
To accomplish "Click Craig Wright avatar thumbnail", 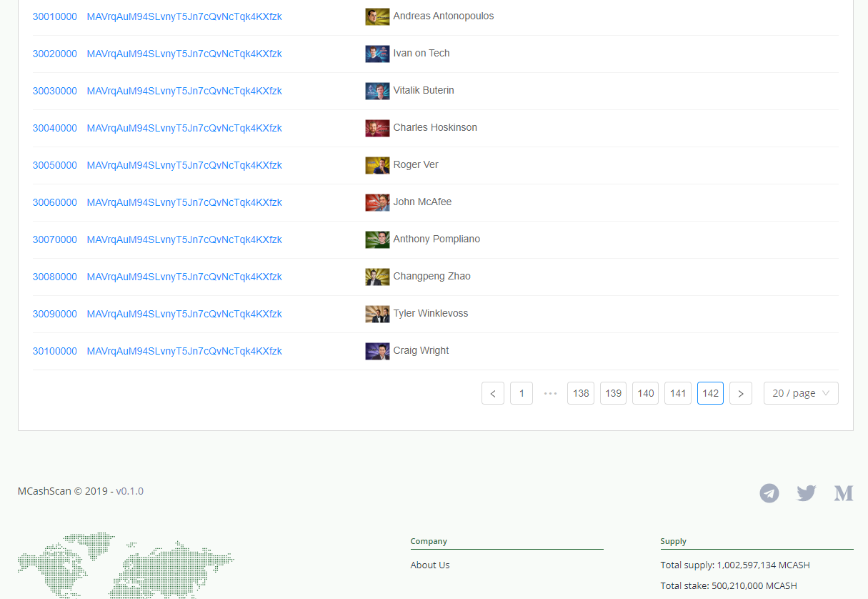I will [x=377, y=351].
